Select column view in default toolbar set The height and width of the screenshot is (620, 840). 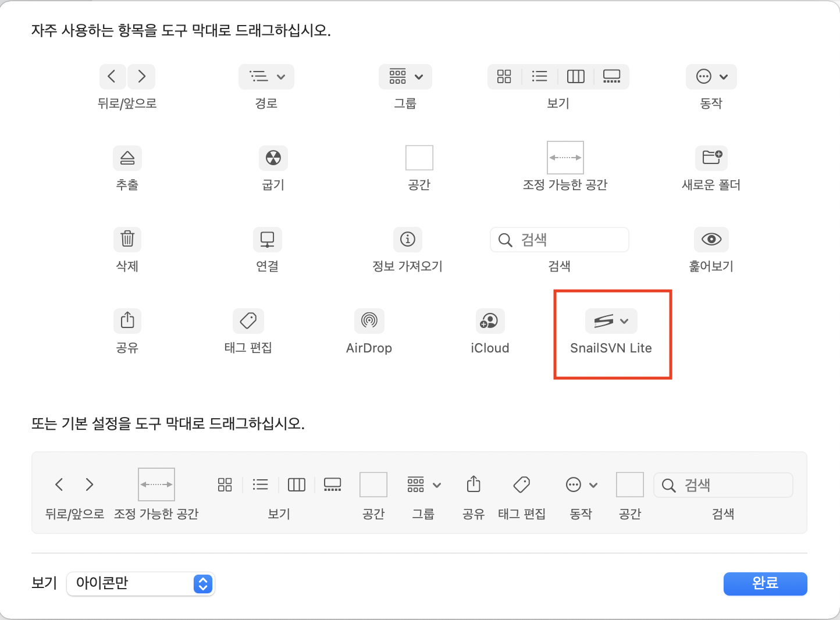[x=297, y=484]
